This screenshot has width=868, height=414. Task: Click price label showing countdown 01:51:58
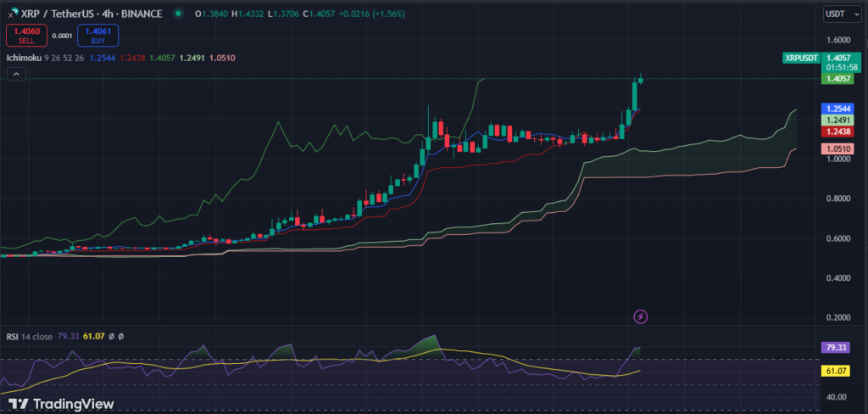(x=840, y=62)
